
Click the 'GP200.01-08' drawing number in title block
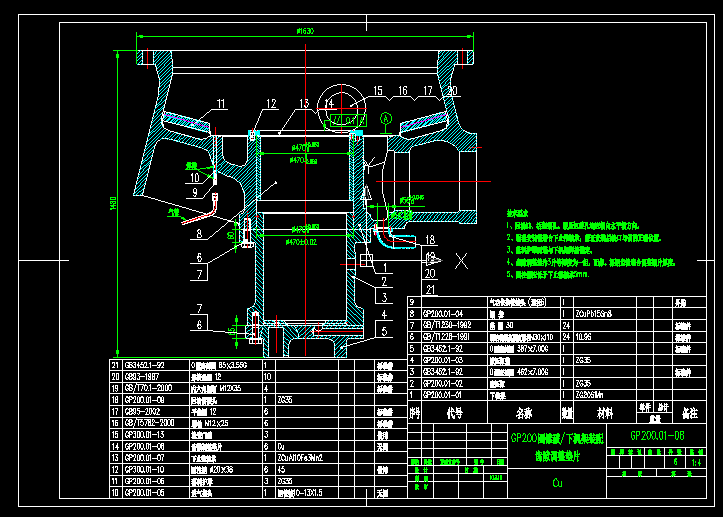tap(657, 436)
